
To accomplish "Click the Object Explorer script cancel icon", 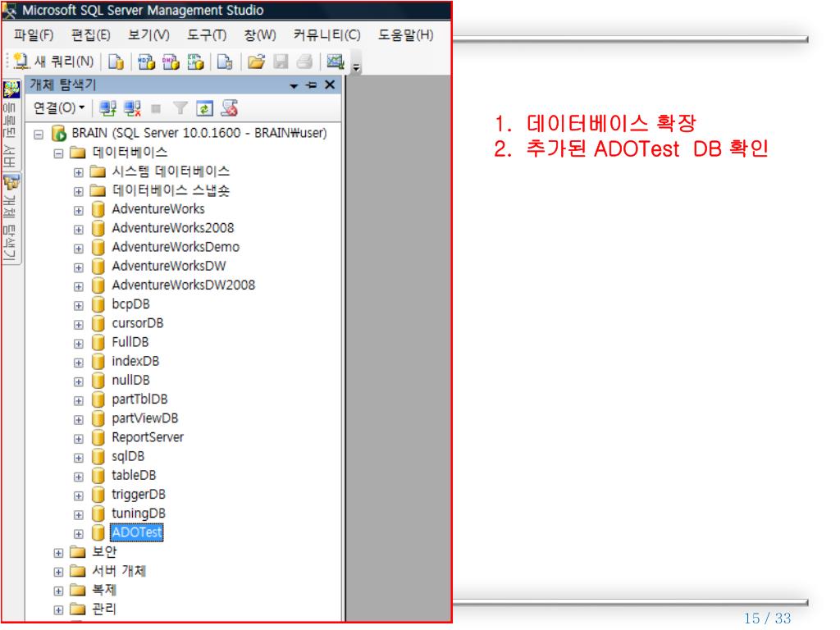I will click(230, 108).
